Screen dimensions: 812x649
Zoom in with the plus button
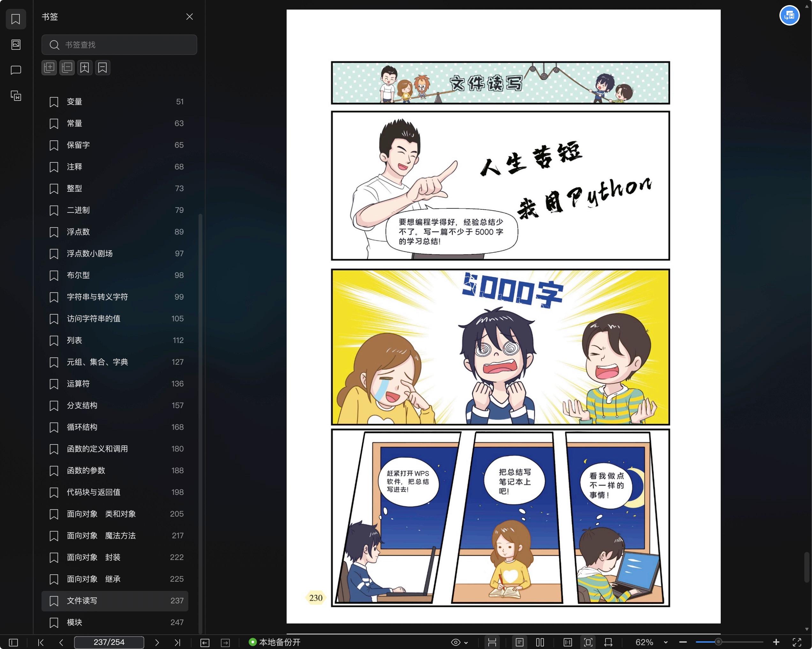point(776,642)
